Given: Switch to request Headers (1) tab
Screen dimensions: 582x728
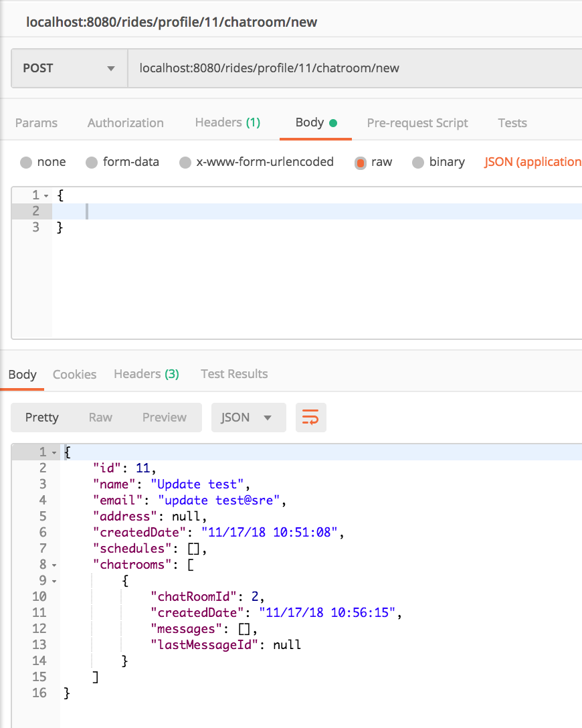Looking at the screenshot, I should [x=227, y=122].
